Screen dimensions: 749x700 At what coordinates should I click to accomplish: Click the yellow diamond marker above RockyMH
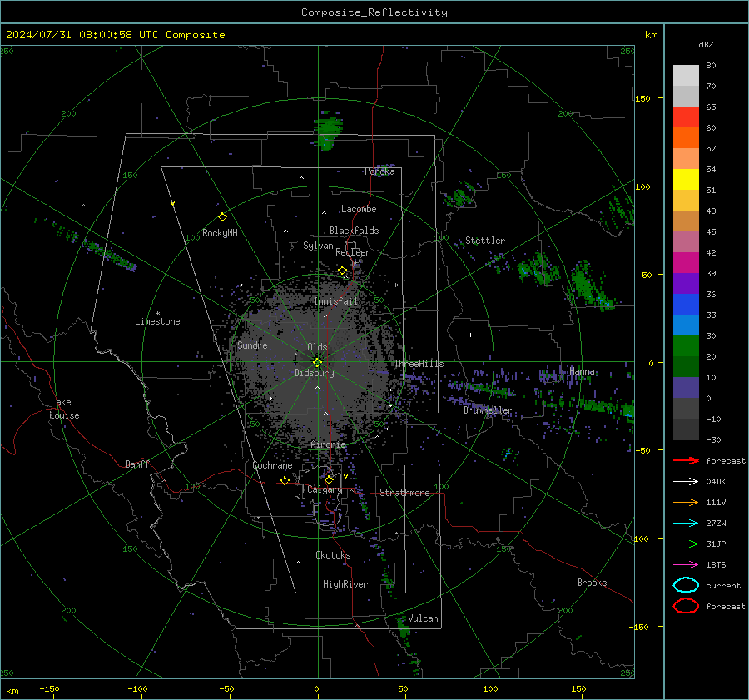pyautogui.click(x=222, y=217)
